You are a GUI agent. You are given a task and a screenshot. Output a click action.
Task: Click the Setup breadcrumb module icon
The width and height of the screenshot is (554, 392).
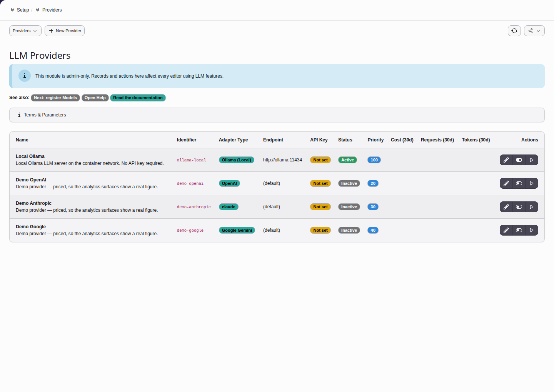[x=12, y=10]
